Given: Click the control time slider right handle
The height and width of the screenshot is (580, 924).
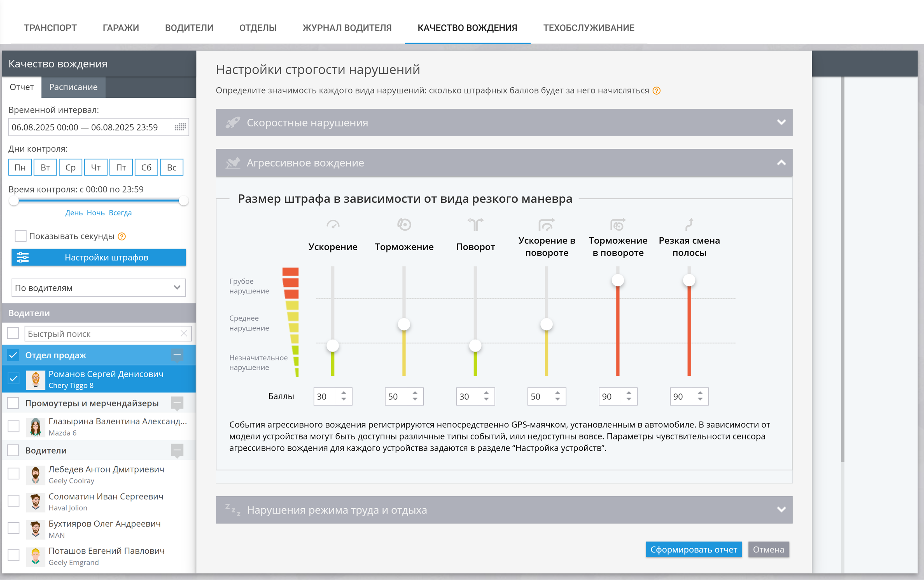Looking at the screenshot, I should click(184, 201).
